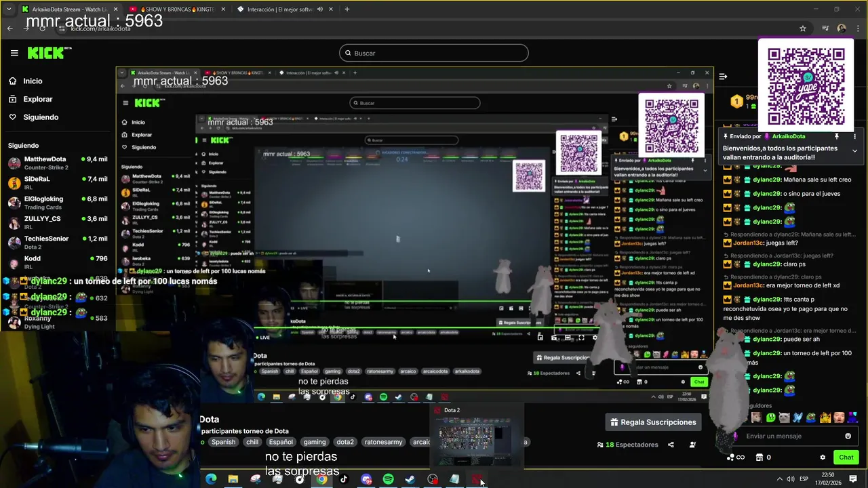Select the ratonesarmy tag
Viewport: 868px width, 488px height.
[x=384, y=442]
